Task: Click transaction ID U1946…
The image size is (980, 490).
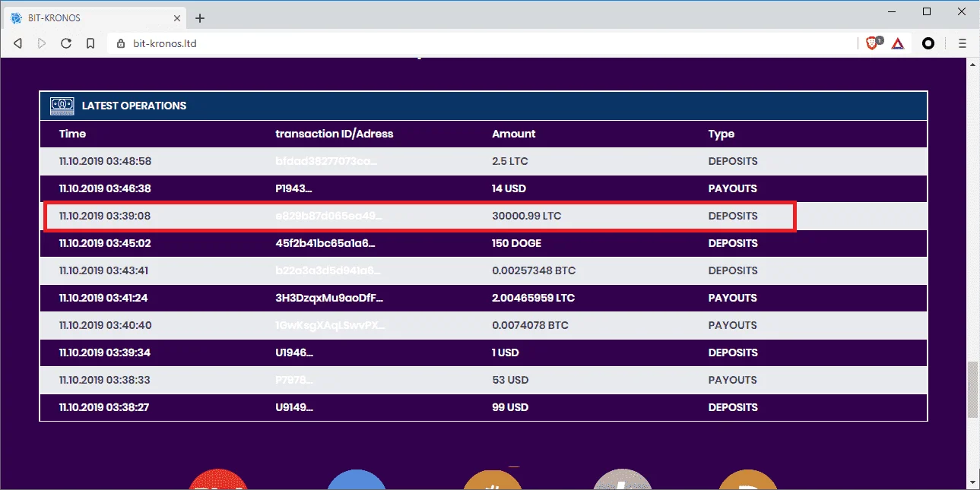Action: [x=293, y=352]
